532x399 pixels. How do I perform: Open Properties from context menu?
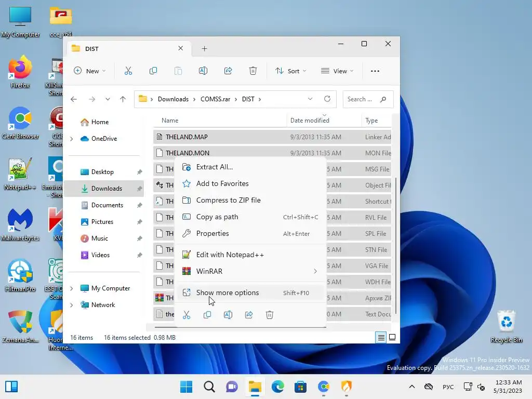tap(250, 233)
